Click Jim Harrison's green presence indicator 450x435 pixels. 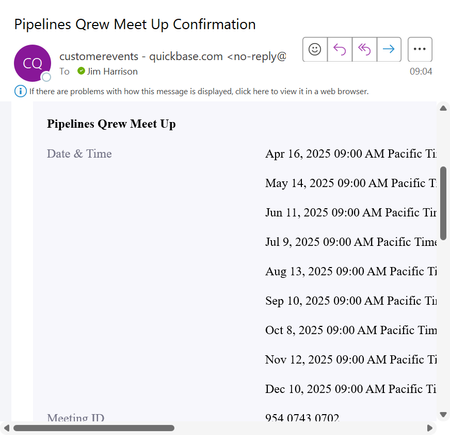[x=81, y=71]
